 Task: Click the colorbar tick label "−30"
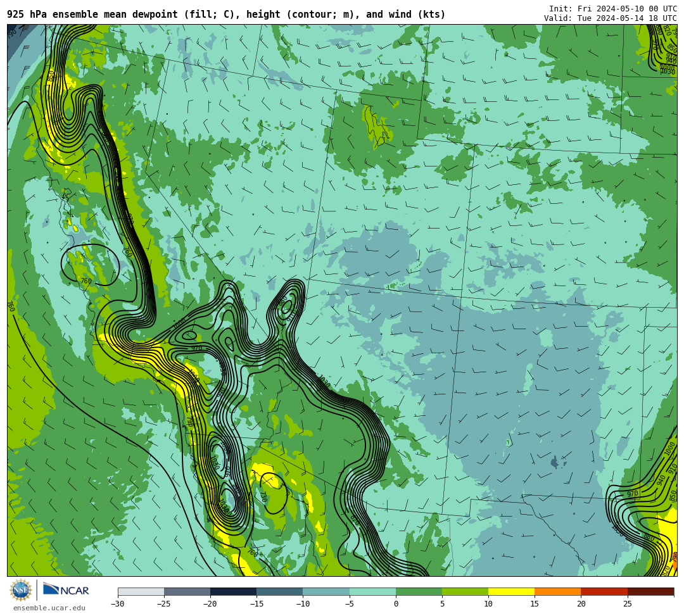118,604
